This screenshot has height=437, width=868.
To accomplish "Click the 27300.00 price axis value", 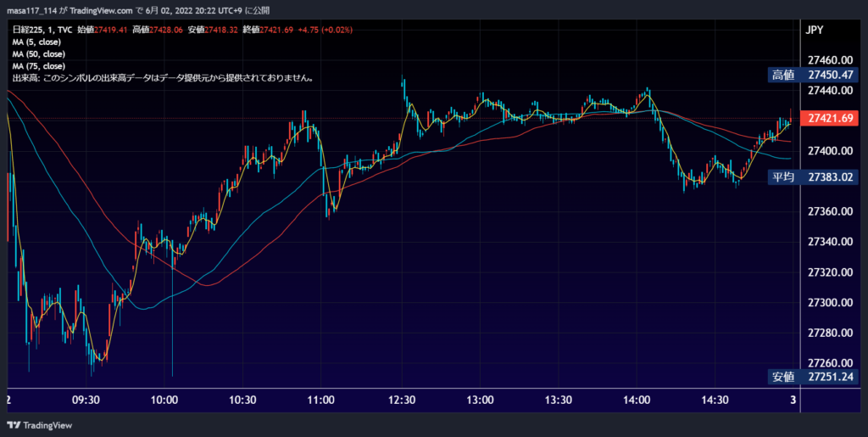I will pyautogui.click(x=830, y=302).
